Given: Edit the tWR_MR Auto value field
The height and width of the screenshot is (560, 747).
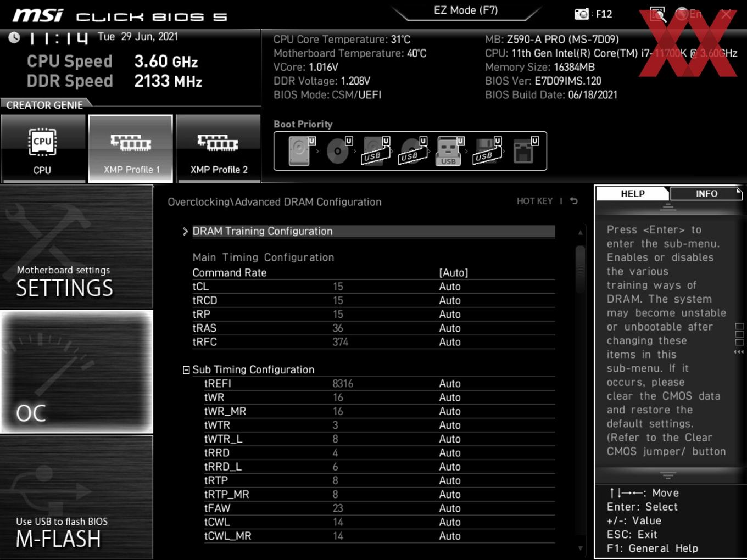Looking at the screenshot, I should (x=450, y=411).
